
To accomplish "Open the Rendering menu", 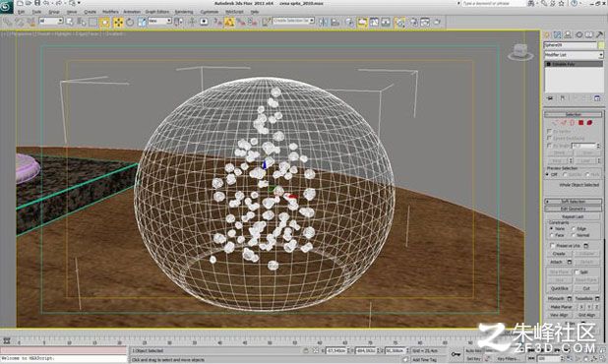I will 184,12.
